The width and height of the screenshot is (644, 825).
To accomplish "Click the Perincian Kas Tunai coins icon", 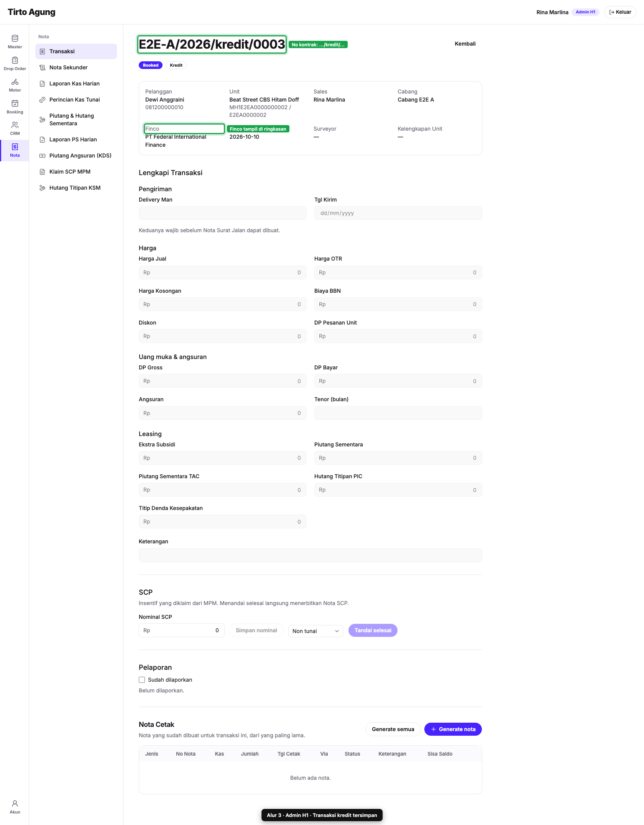I will point(43,100).
